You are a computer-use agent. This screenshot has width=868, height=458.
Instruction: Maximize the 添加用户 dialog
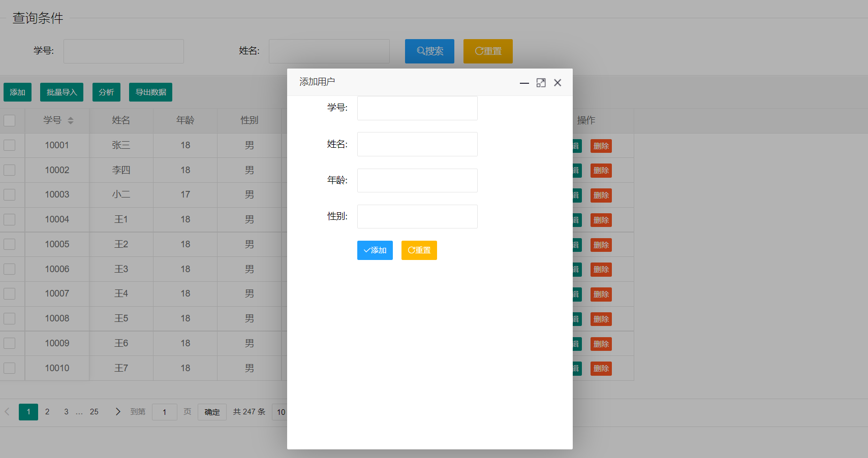point(541,82)
